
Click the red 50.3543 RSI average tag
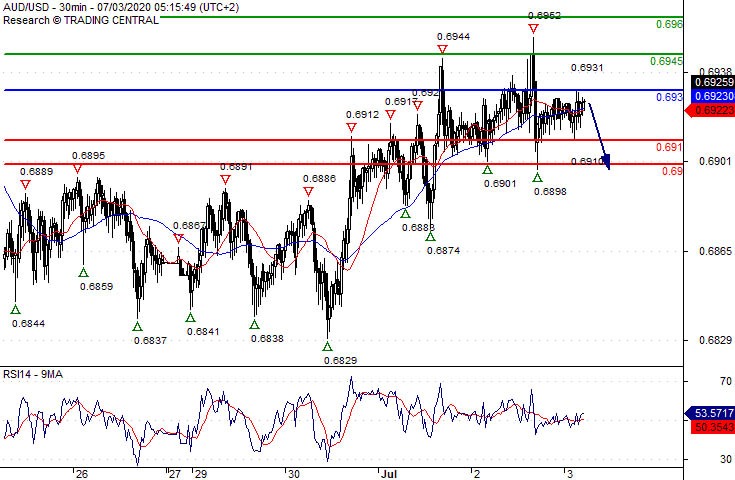712,427
